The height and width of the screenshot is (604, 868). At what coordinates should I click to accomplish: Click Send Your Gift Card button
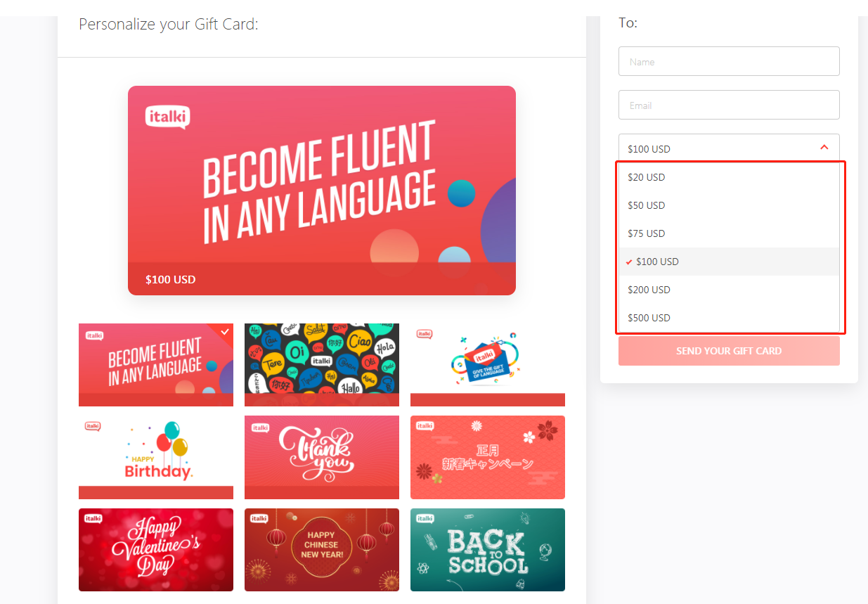pyautogui.click(x=729, y=351)
